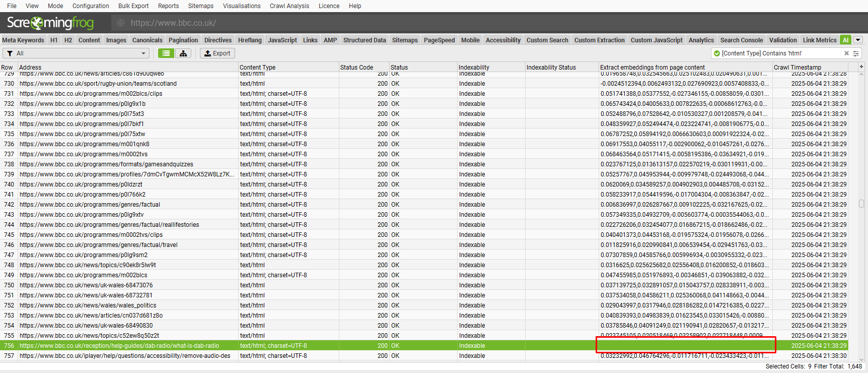Switch to the H2 tab
The width and height of the screenshot is (868, 373).
tap(68, 40)
